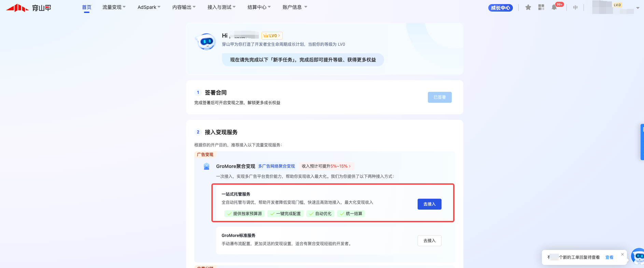The height and width of the screenshot is (268, 644).
Task: Expand the AdSpark dropdown menu
Action: (149, 7)
